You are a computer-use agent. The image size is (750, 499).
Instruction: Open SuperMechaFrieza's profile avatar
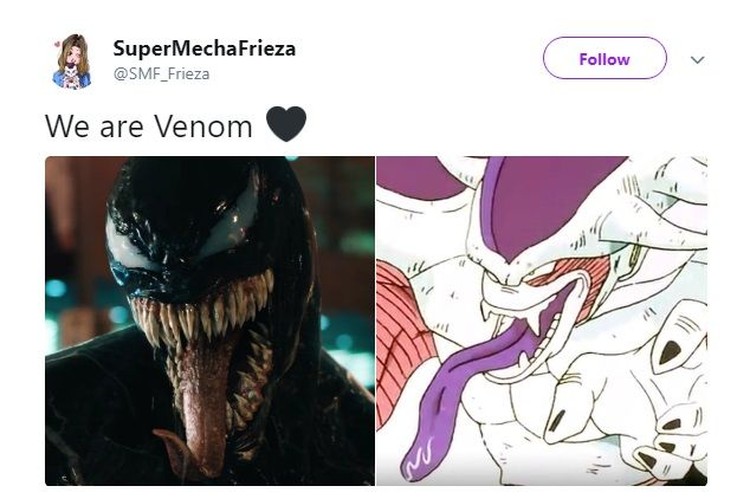tap(72, 61)
